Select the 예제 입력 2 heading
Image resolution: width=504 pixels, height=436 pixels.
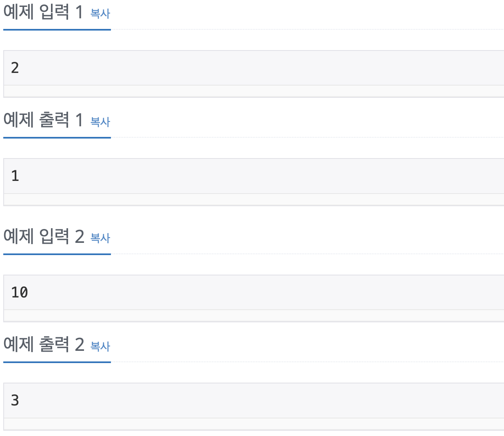[43, 236]
